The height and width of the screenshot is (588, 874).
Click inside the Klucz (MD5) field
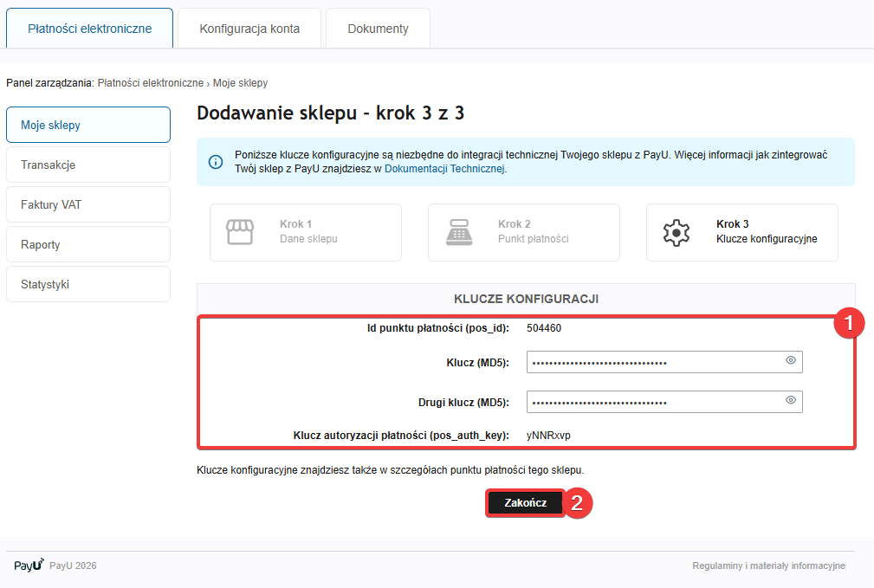[x=650, y=362]
